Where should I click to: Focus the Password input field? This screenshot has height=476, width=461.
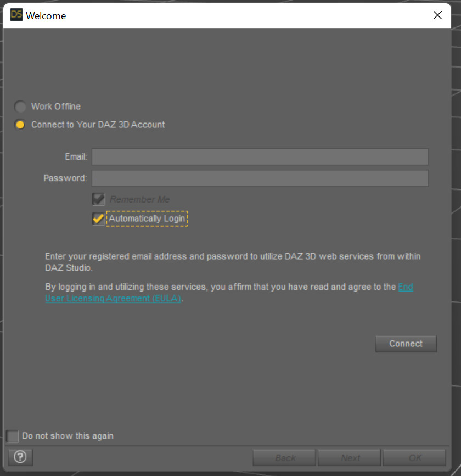pos(260,178)
